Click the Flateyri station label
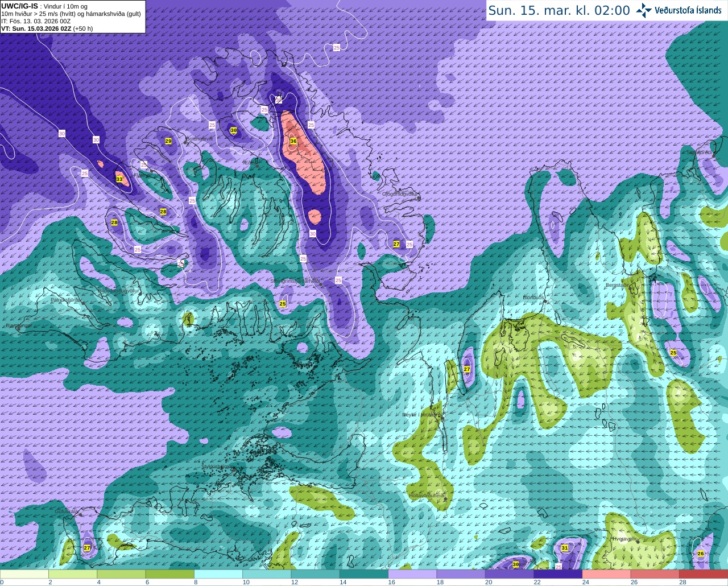Screen dimensions: 728x586 click(142, 175)
